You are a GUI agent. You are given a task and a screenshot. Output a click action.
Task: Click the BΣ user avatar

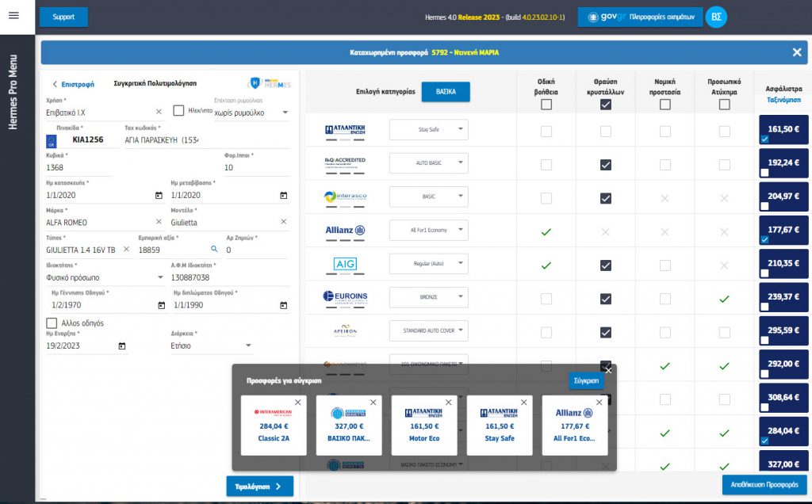pos(716,17)
